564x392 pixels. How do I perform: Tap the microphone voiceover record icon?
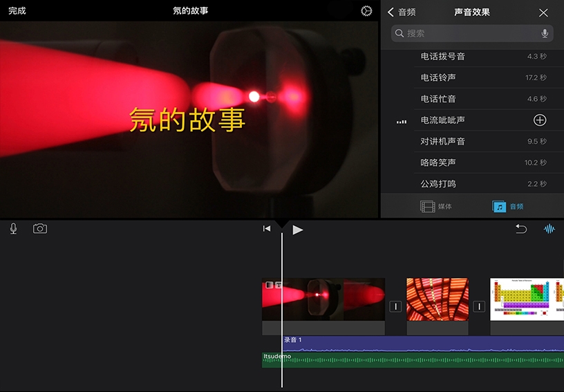[13, 229]
